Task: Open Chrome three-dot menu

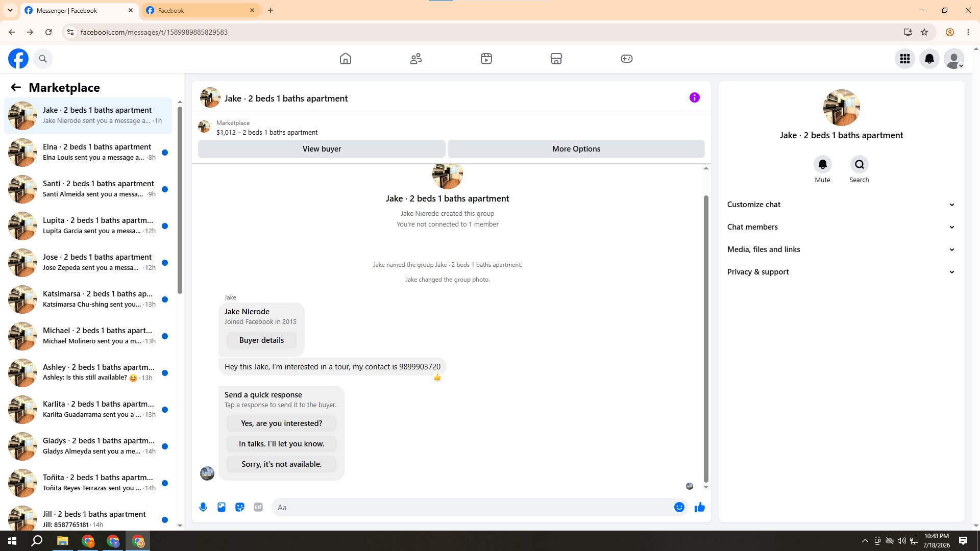Action: tap(968, 32)
